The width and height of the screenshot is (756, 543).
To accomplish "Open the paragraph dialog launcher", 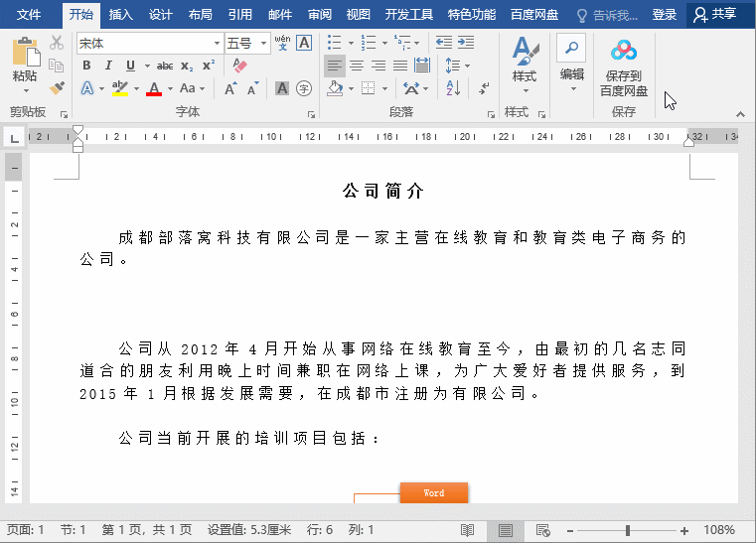I will [491, 115].
